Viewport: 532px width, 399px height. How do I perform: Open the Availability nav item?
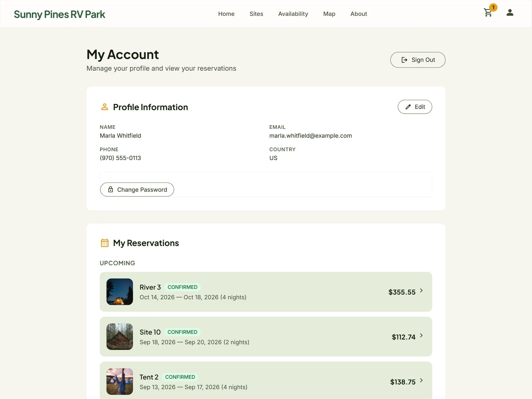[293, 14]
